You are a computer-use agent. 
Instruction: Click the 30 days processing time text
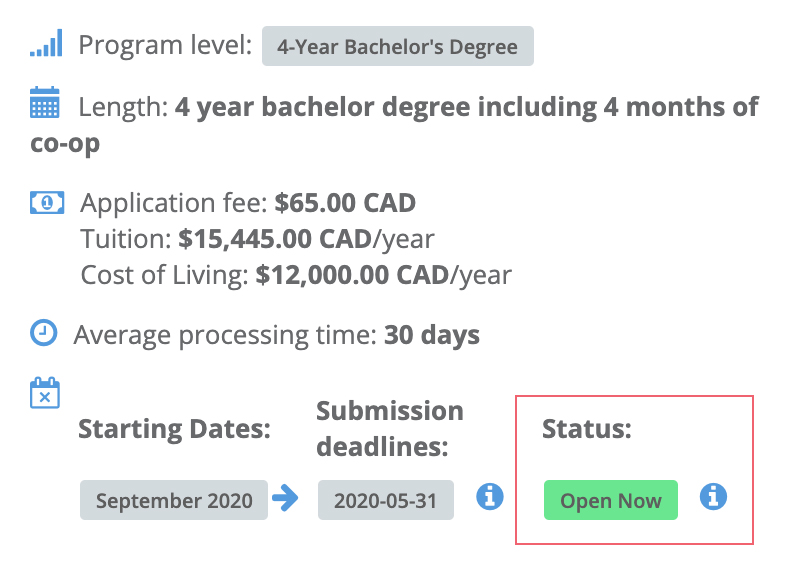click(432, 335)
